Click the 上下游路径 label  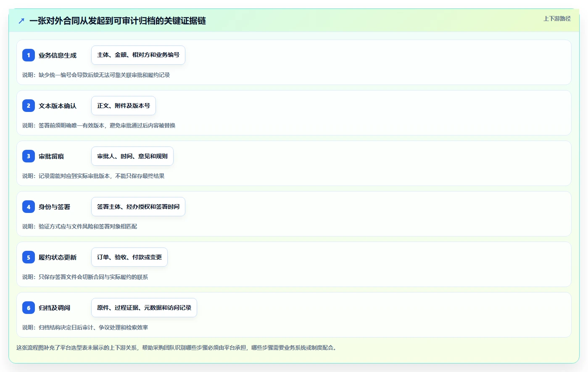(x=557, y=19)
